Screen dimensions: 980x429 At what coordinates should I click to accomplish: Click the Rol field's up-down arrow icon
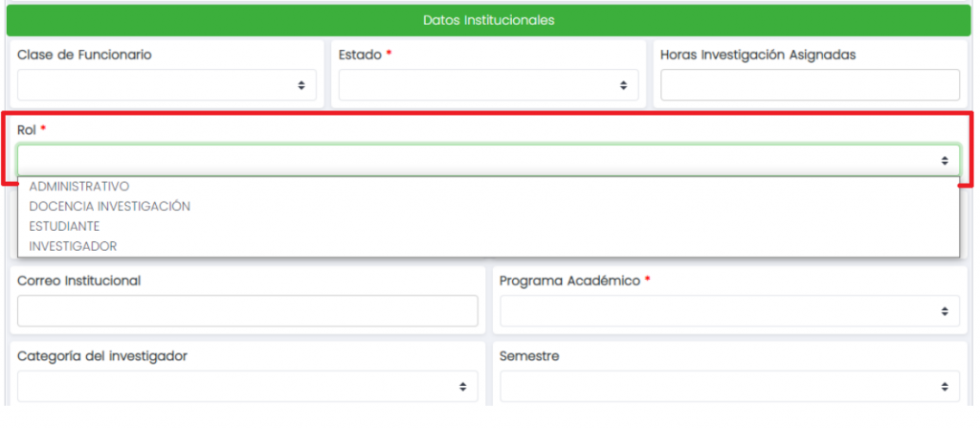click(x=944, y=161)
